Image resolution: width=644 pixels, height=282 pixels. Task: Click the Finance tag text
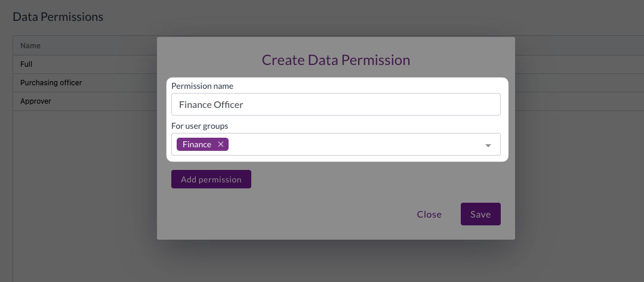[x=196, y=144]
